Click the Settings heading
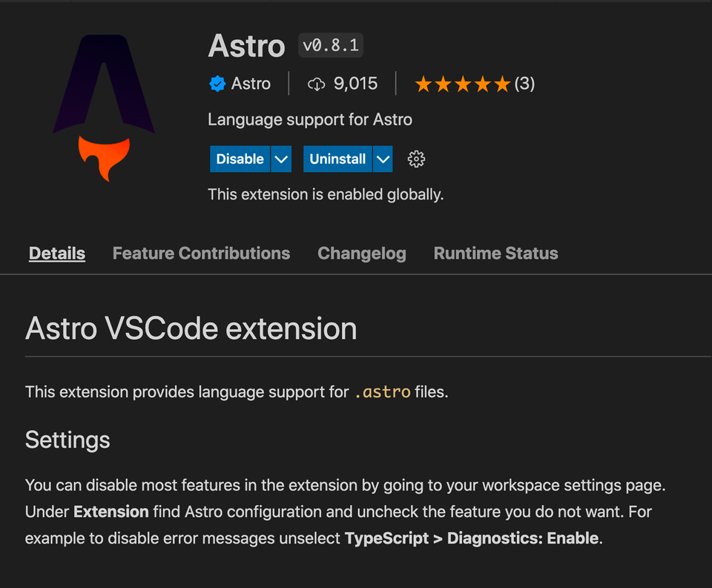This screenshot has height=588, width=712. click(67, 440)
